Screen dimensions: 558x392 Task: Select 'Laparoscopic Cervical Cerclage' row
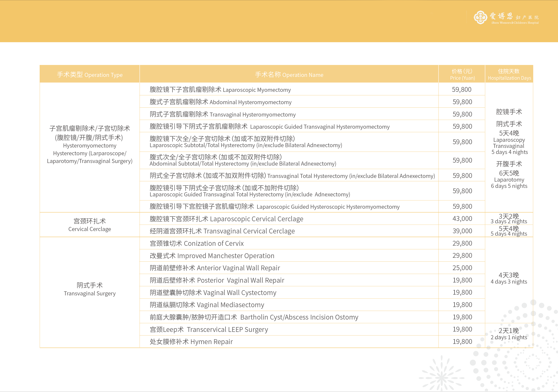click(x=289, y=219)
